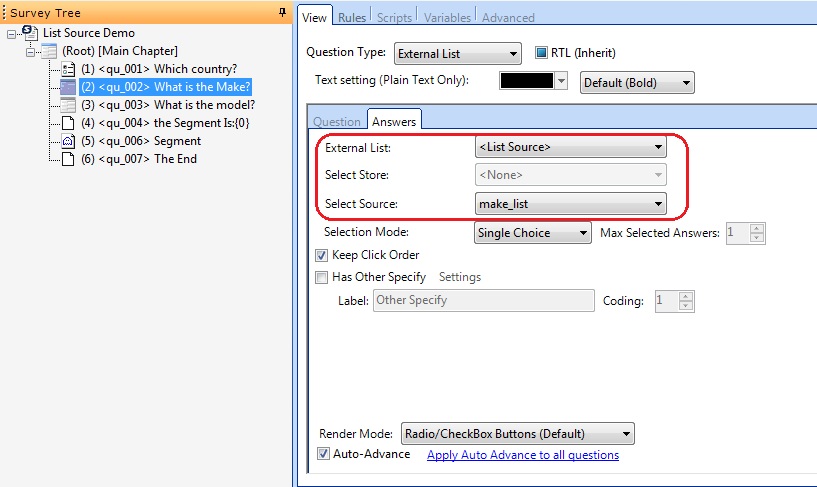Select 'the Segment Is:{0}' tree item
Image resolution: width=817 pixels, height=487 pixels.
(166, 123)
